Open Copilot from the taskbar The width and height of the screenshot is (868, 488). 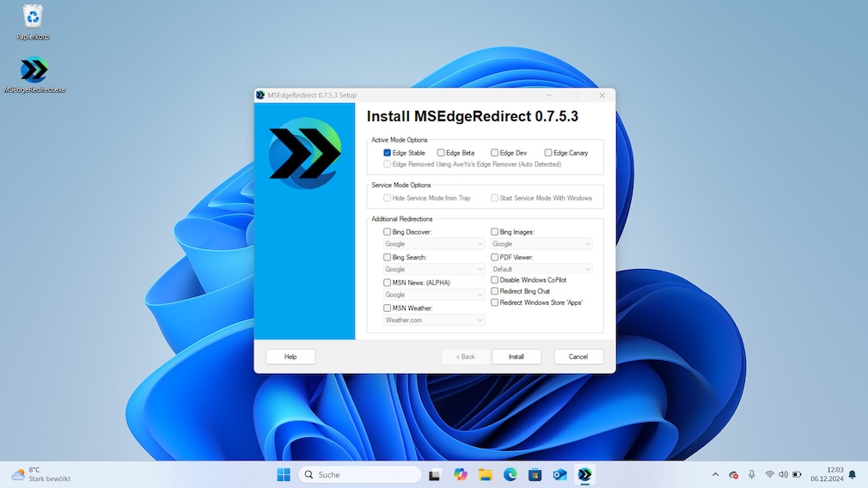point(461,474)
